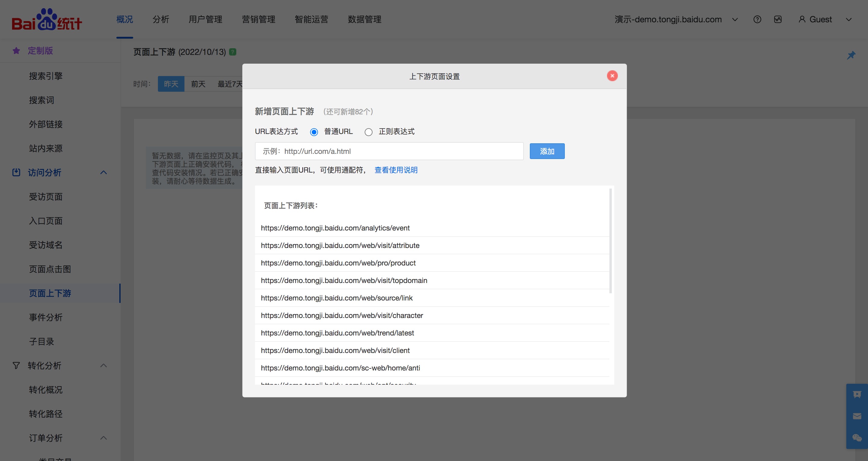Switch to the 概况 top tab
Image resolution: width=868 pixels, height=461 pixels.
[125, 20]
